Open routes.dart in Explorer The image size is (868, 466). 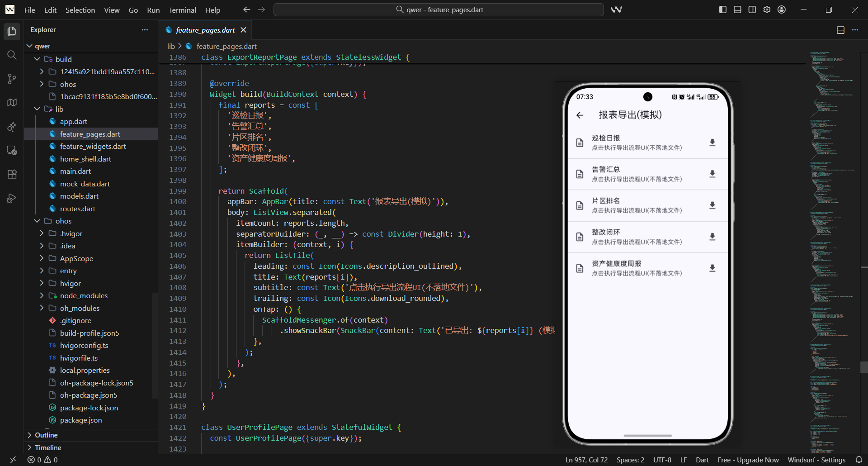(x=77, y=209)
